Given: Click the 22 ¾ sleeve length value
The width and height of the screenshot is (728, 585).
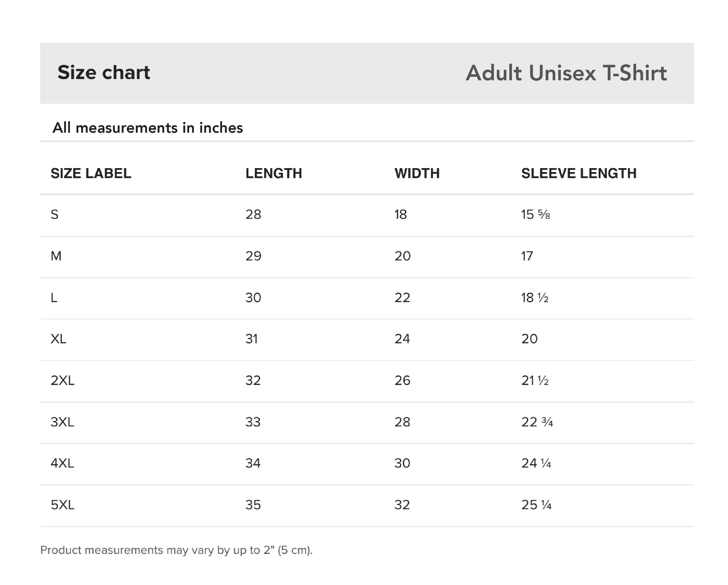Looking at the screenshot, I should pos(537,422).
